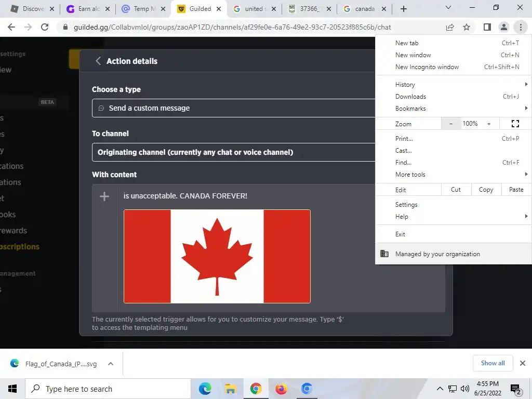Click the Chrome icon in taskbar

pyautogui.click(x=256, y=389)
